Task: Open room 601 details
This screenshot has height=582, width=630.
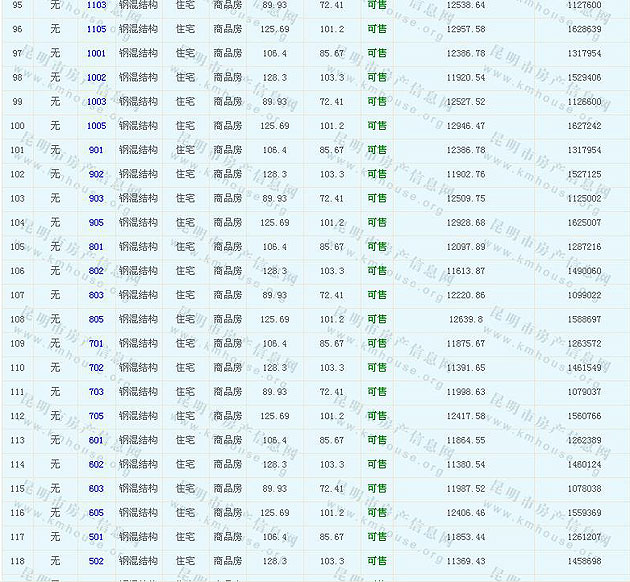Action: (x=96, y=440)
